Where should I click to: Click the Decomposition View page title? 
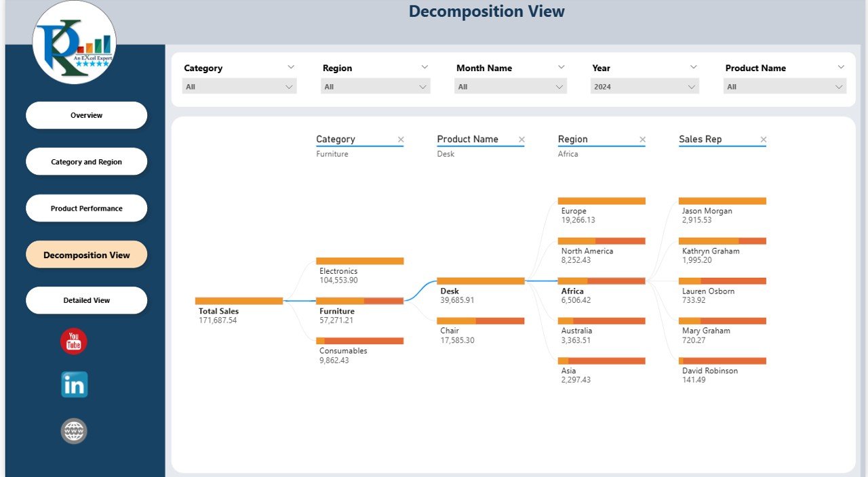[x=487, y=12]
